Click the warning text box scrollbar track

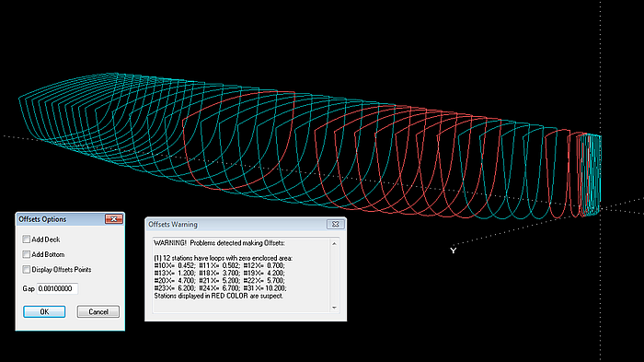(x=334, y=275)
